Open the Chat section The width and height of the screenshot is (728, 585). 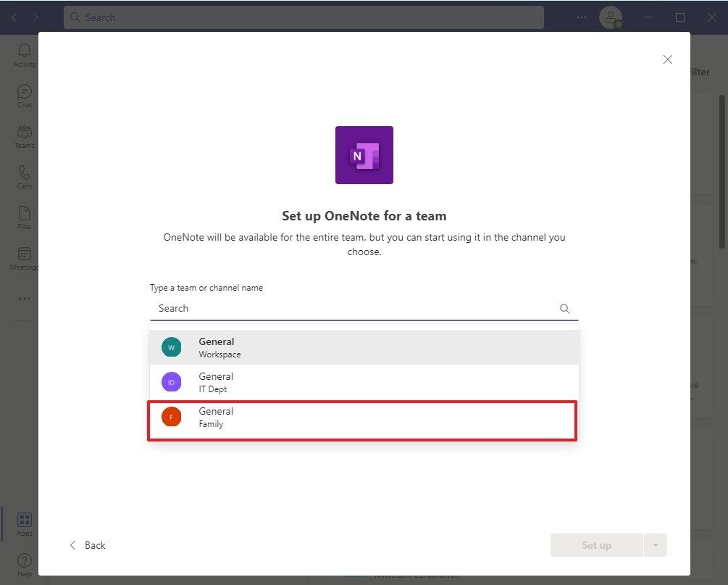[x=24, y=95]
